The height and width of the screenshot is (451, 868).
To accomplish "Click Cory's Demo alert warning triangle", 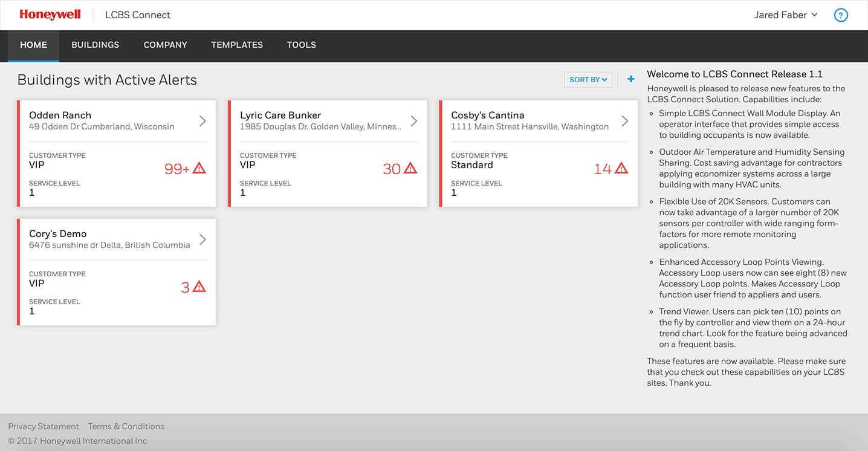I will [x=199, y=287].
